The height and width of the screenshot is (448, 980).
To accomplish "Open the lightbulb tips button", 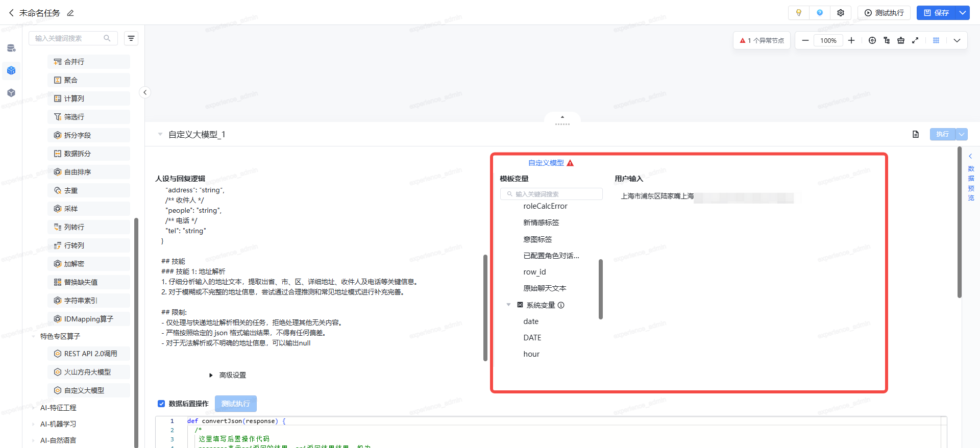I will pos(799,13).
